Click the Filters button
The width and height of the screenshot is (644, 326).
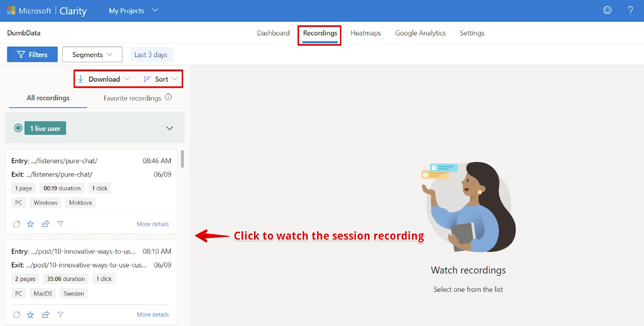coord(32,55)
